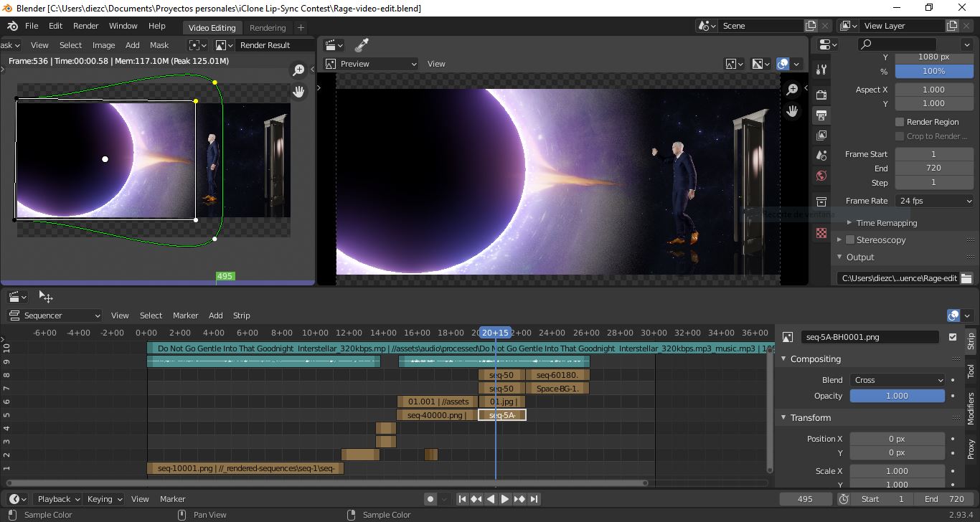
Task: Open the Frame Rate dropdown showing 24 fps
Action: pos(934,201)
